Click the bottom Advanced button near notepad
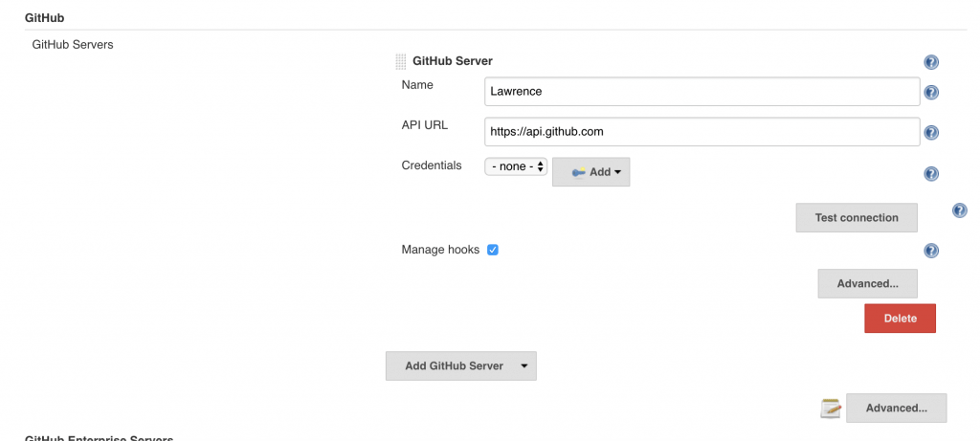 [x=896, y=408]
